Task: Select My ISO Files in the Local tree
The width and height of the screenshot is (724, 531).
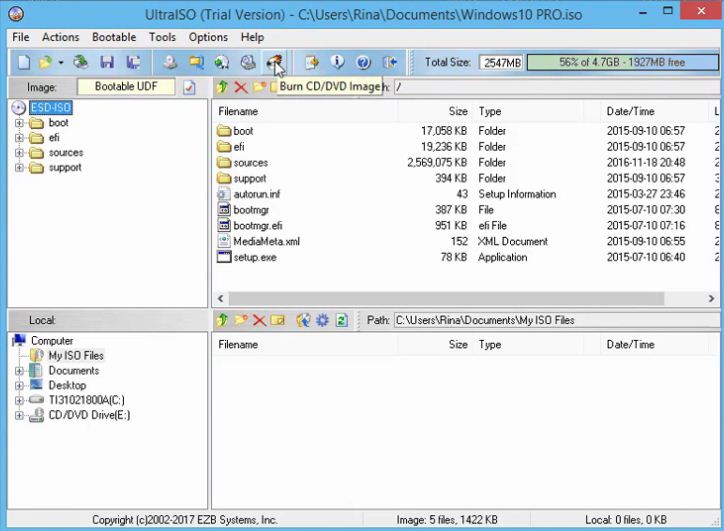Action: 76,356
